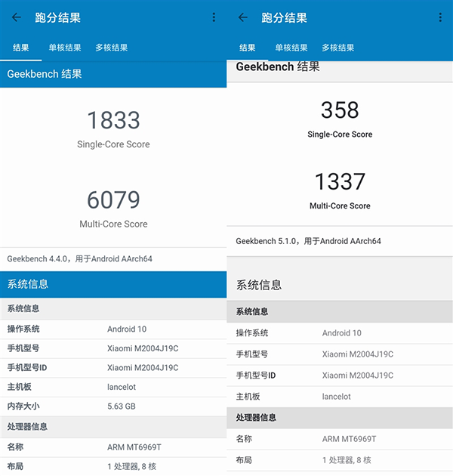Tap back arrow on the Geekbench 4.4.0 screen
The height and width of the screenshot is (476, 453).
(17, 17)
